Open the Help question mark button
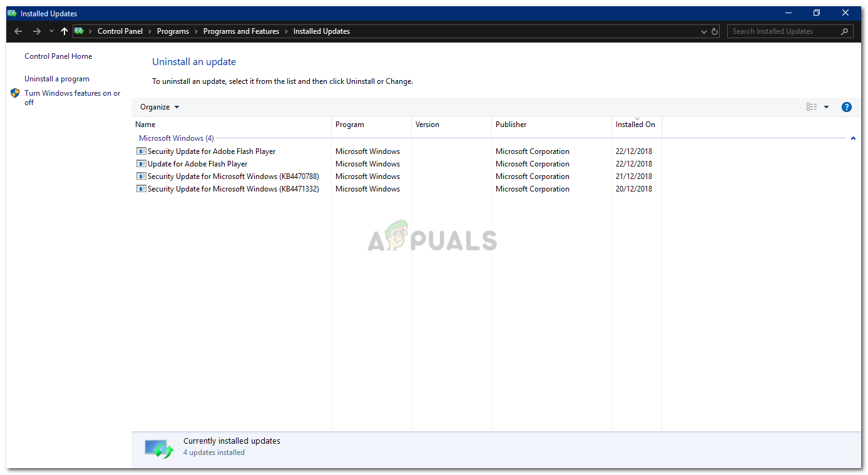Screen dimensions: 868x475 coord(847,107)
